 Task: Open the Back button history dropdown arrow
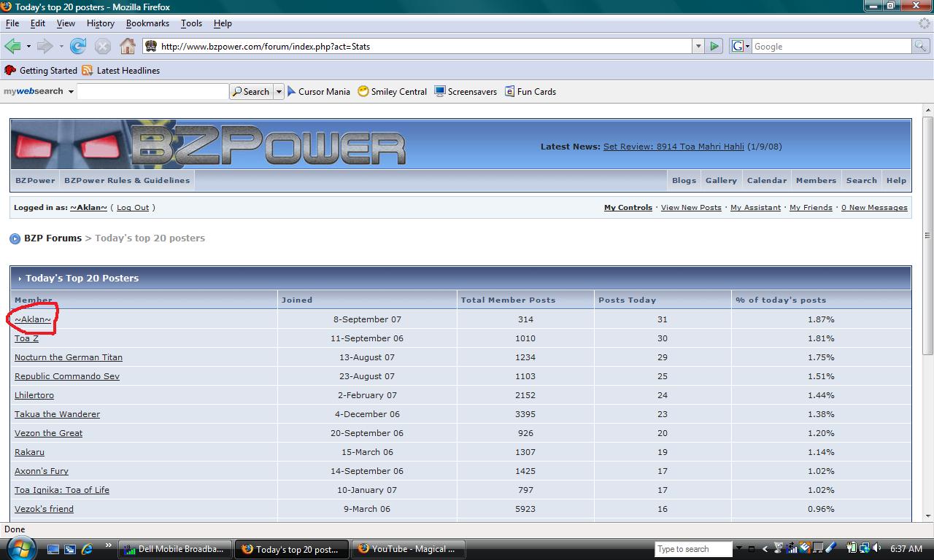click(28, 46)
